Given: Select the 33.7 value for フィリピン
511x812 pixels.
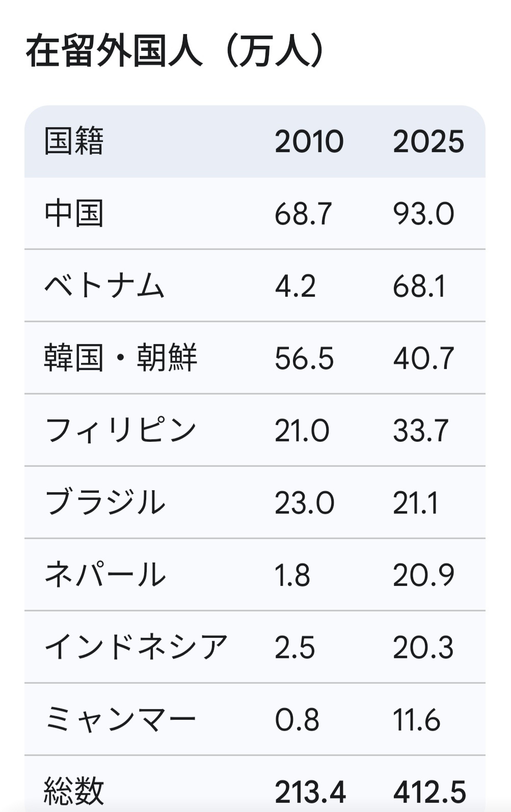Looking at the screenshot, I should tap(421, 431).
